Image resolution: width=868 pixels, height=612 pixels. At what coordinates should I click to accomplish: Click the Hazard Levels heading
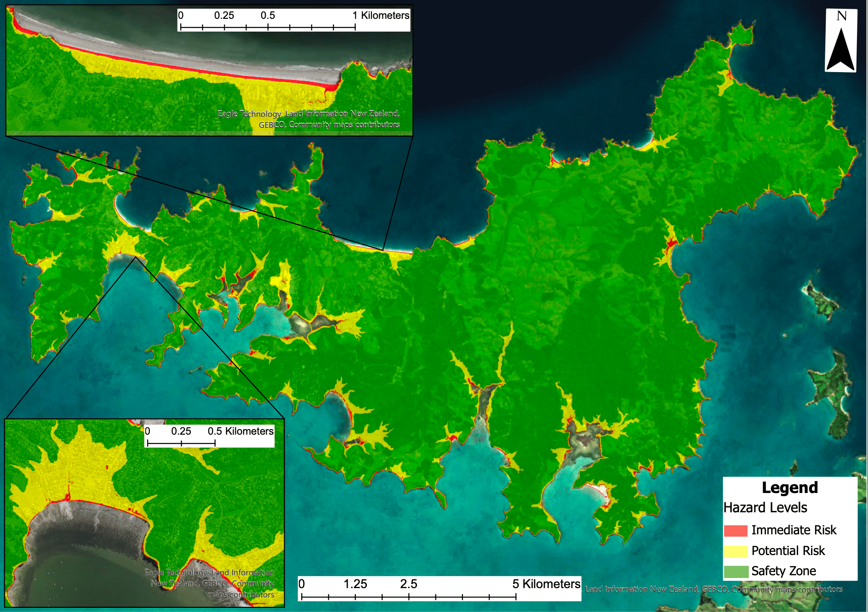[x=765, y=508]
